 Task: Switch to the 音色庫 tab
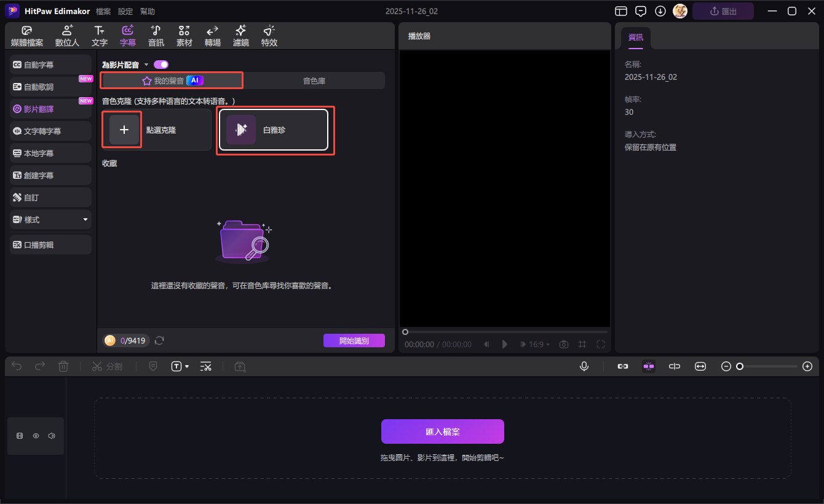(x=314, y=81)
